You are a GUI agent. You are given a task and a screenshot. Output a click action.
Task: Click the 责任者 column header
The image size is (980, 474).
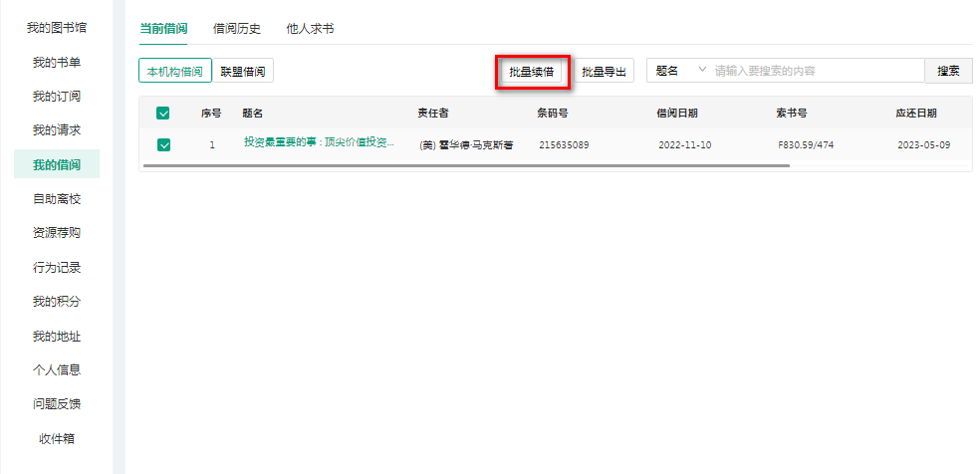click(x=433, y=114)
